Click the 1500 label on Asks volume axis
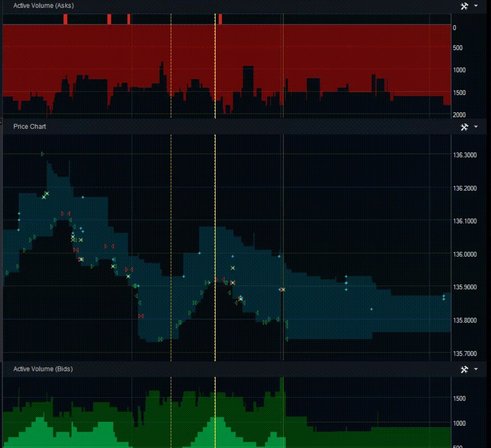Image resolution: width=491 pixels, height=448 pixels. [x=459, y=93]
